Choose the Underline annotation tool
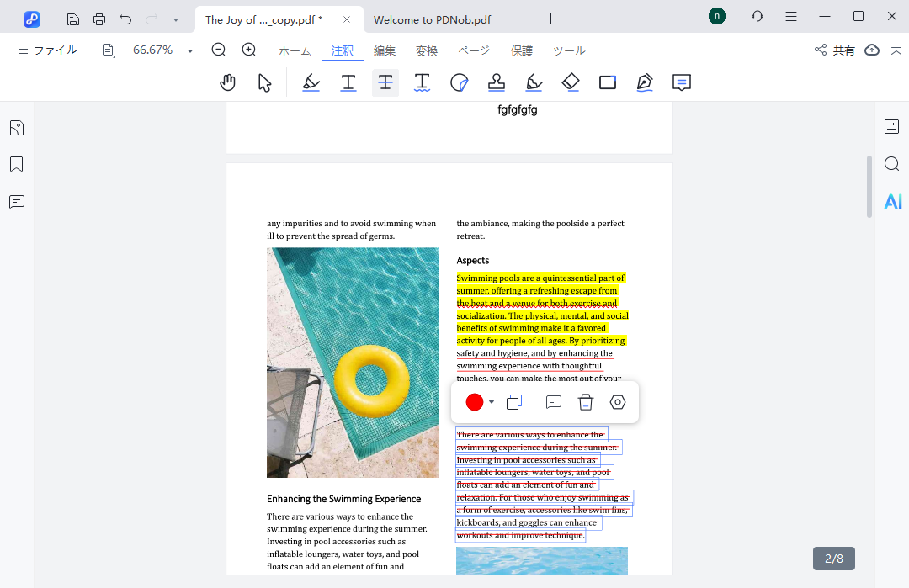Viewport: 909px width, 588px height. pyautogui.click(x=348, y=82)
